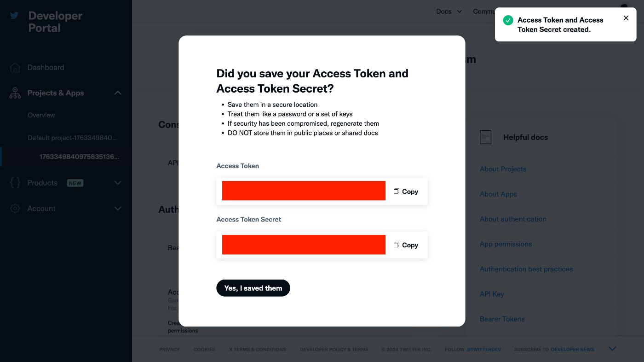Open the Authentication best practices link

[x=526, y=269]
